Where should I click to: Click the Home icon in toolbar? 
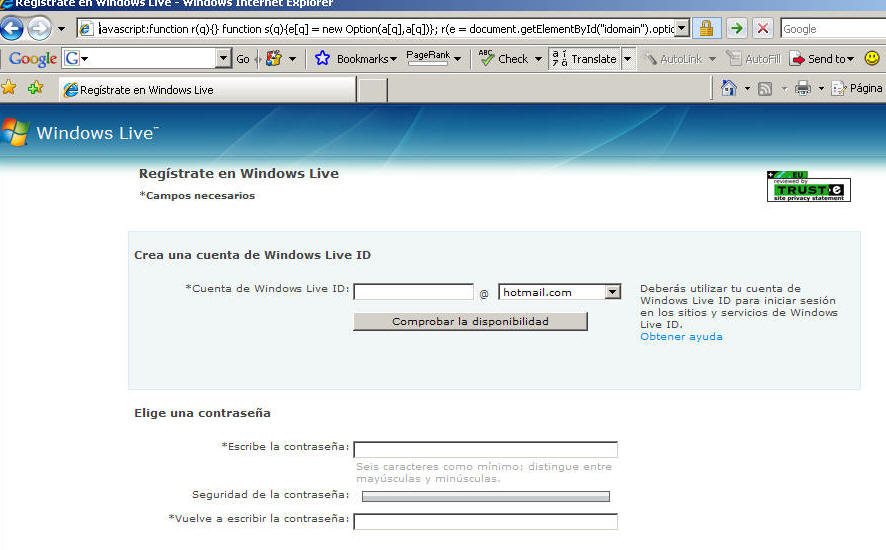729,88
